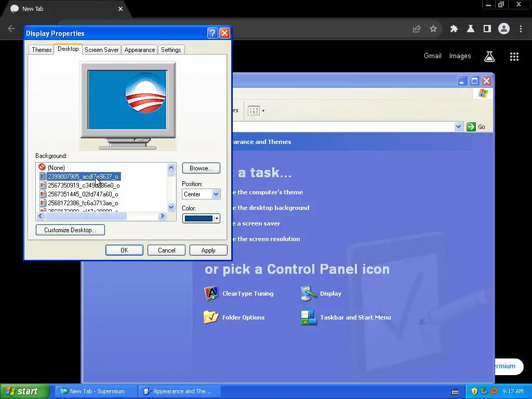Click the 'the computer's theme' task link

pos(268,192)
